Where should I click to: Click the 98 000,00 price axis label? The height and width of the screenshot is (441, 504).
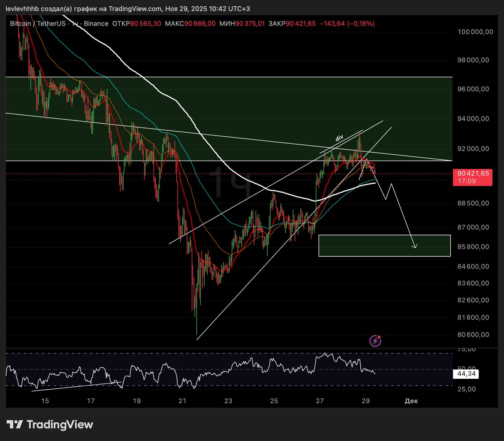(474, 60)
